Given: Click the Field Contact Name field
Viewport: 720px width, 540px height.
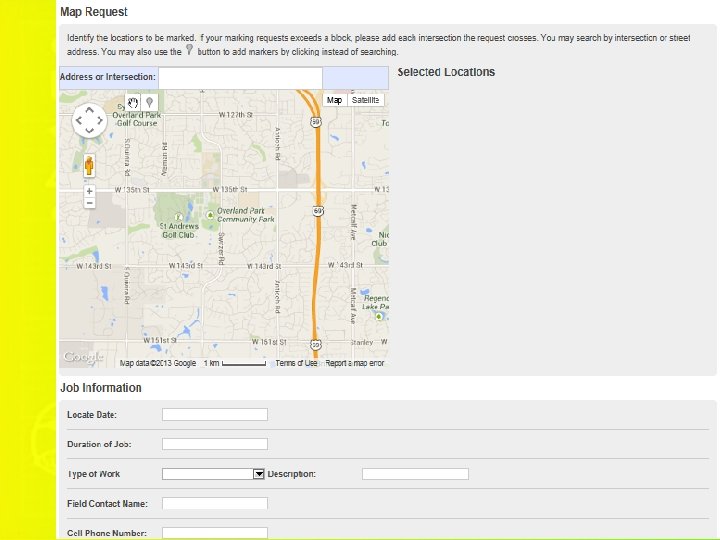Looking at the screenshot, I should [215, 503].
